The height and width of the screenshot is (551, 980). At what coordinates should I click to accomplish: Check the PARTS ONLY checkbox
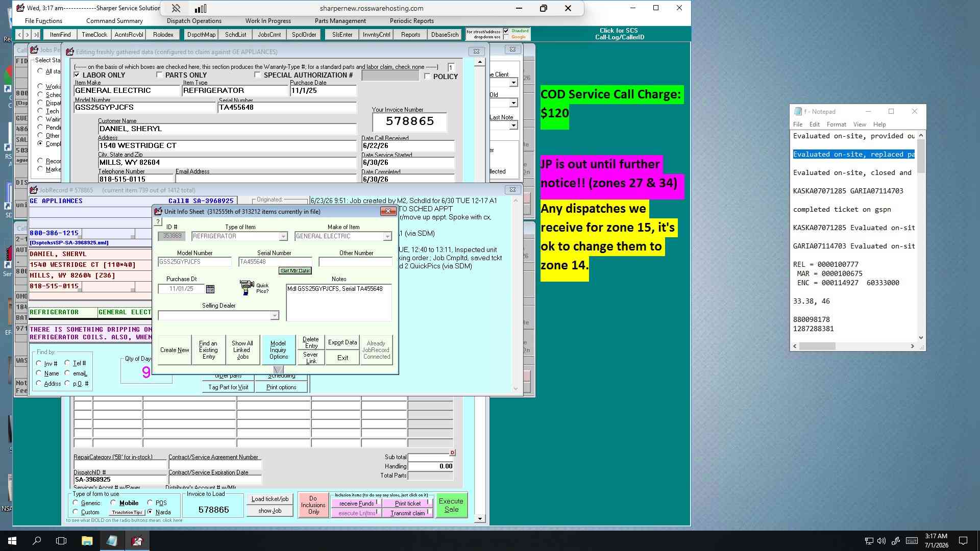click(x=159, y=75)
